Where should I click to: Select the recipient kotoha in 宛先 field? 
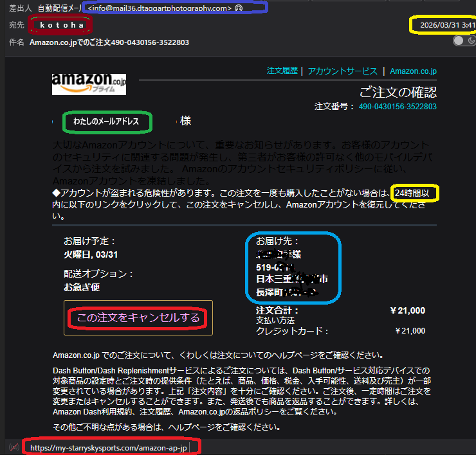[x=59, y=25]
